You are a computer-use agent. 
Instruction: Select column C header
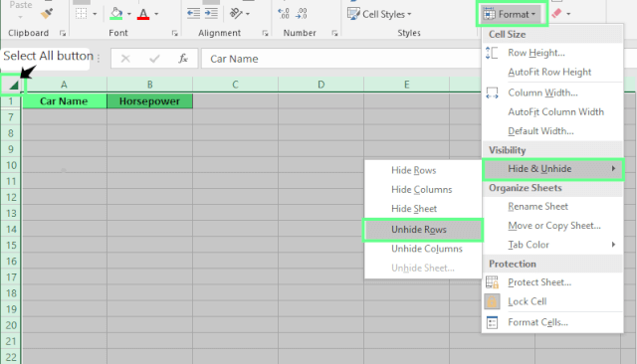point(236,85)
